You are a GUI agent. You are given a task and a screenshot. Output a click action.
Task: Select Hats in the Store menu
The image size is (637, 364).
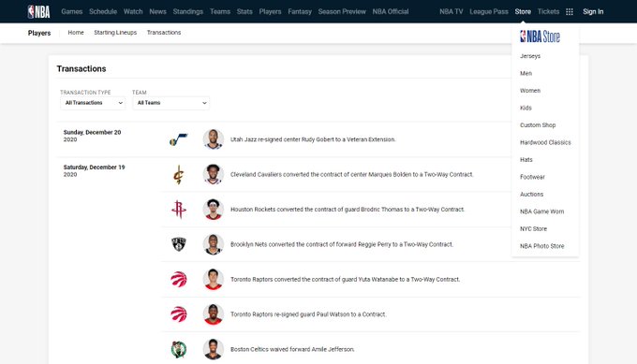pos(526,159)
